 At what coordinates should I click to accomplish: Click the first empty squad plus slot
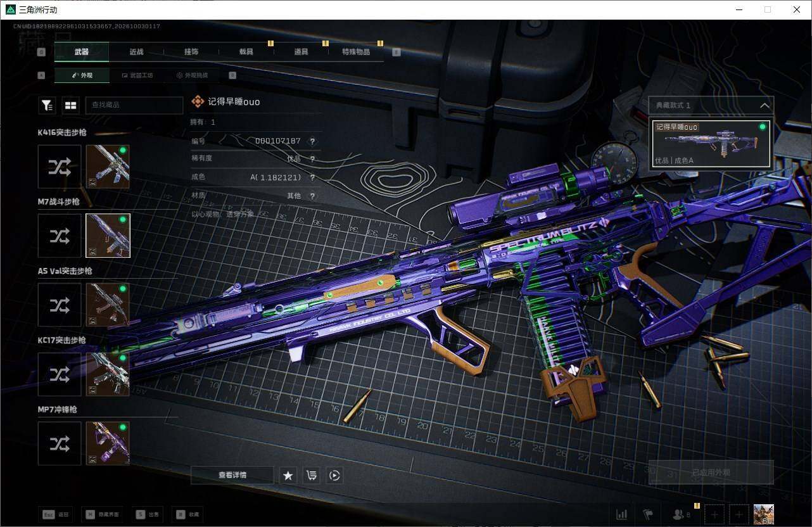pos(714,514)
